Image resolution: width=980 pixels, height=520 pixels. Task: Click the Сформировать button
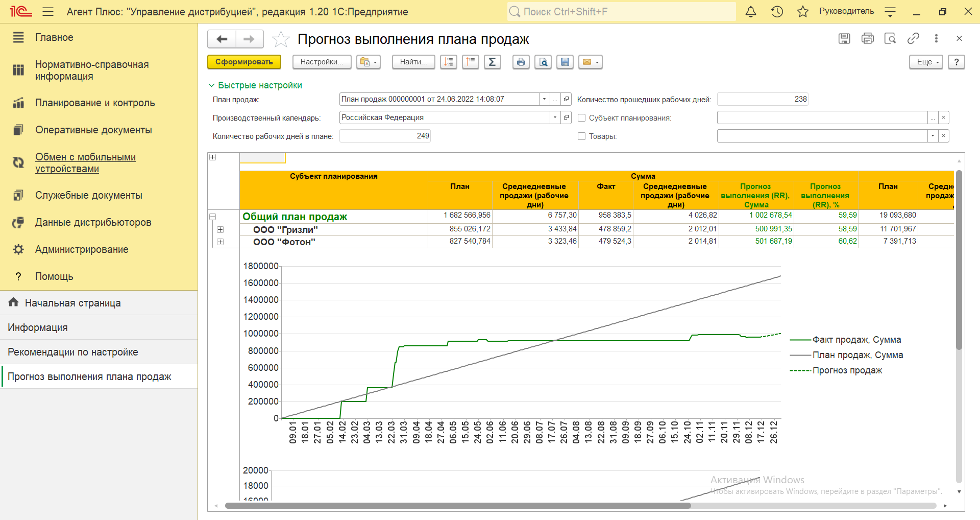point(244,62)
